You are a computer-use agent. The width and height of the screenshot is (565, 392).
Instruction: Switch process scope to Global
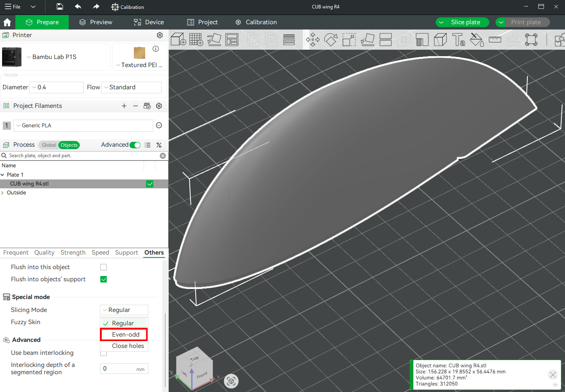[x=49, y=145]
